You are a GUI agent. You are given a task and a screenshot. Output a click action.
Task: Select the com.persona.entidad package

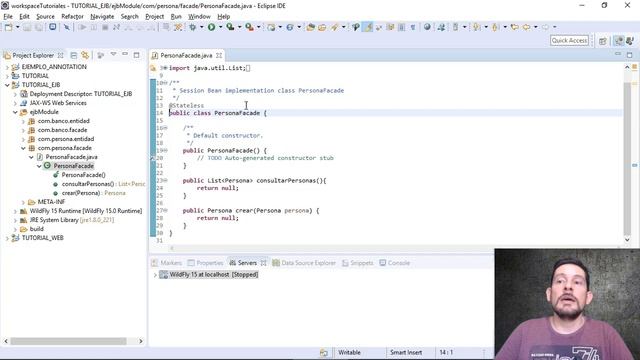tap(66, 139)
